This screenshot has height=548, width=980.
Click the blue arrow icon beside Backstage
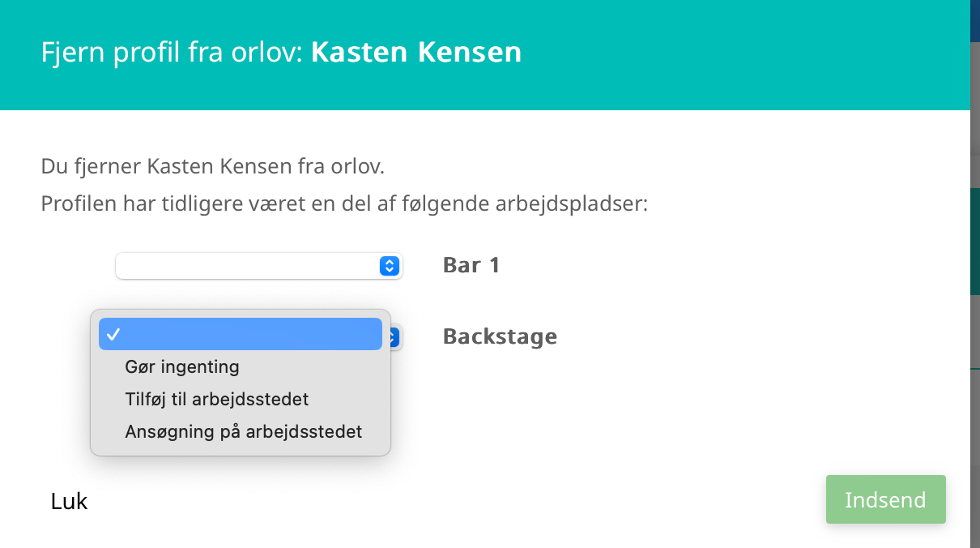tap(395, 337)
